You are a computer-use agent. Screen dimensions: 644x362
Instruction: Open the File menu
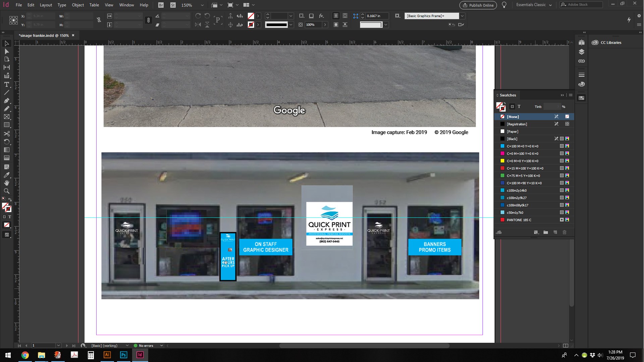click(19, 5)
